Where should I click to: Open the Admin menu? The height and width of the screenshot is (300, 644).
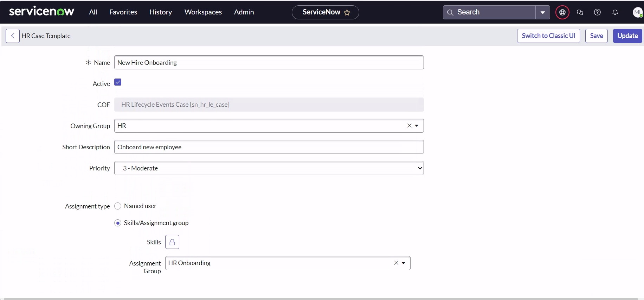pos(244,12)
